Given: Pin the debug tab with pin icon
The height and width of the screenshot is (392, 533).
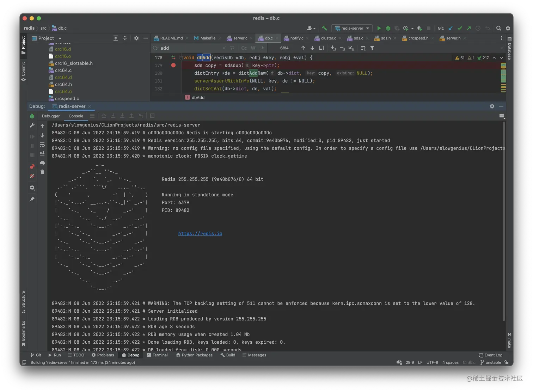Looking at the screenshot, I should [x=32, y=199].
